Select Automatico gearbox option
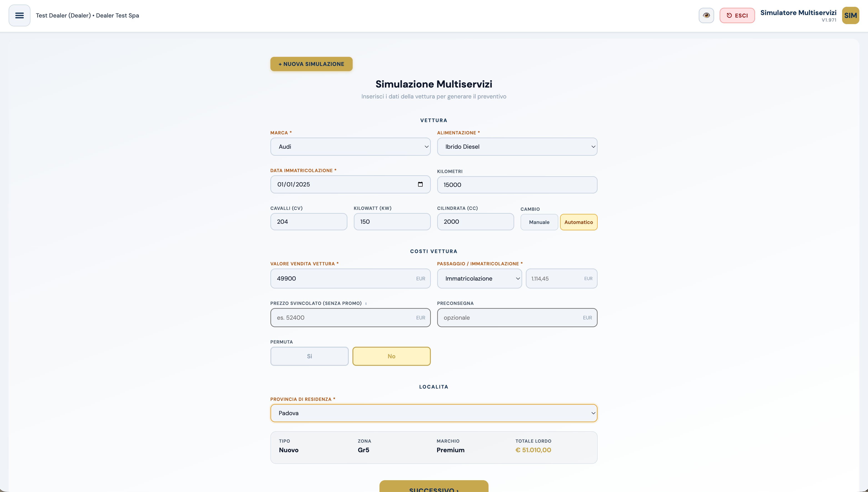The height and width of the screenshot is (492, 868). [x=579, y=222]
